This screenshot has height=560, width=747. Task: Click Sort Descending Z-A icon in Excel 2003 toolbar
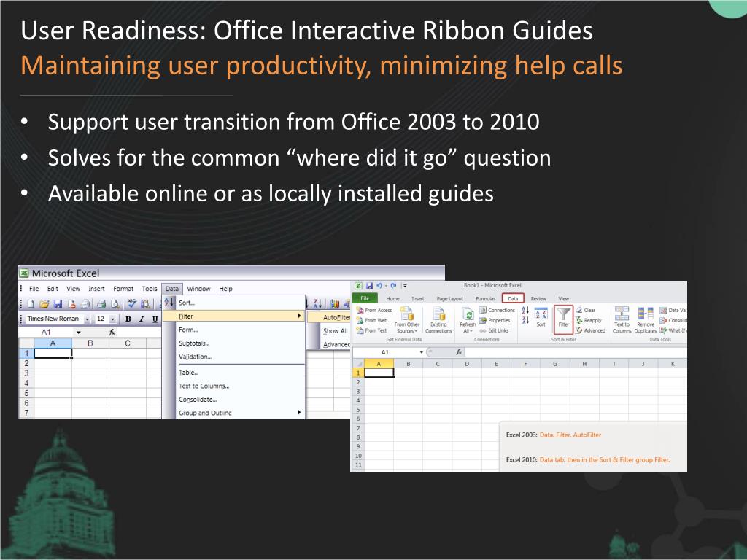[318, 303]
